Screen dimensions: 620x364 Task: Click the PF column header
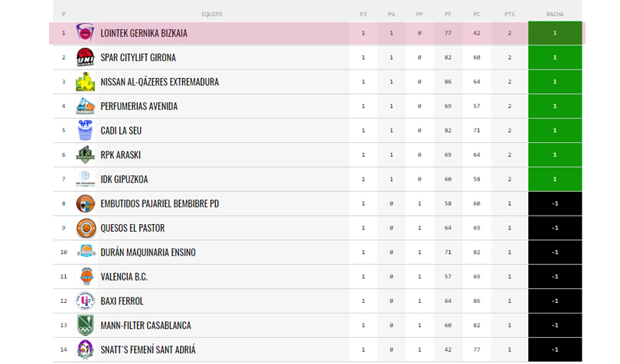tap(448, 15)
